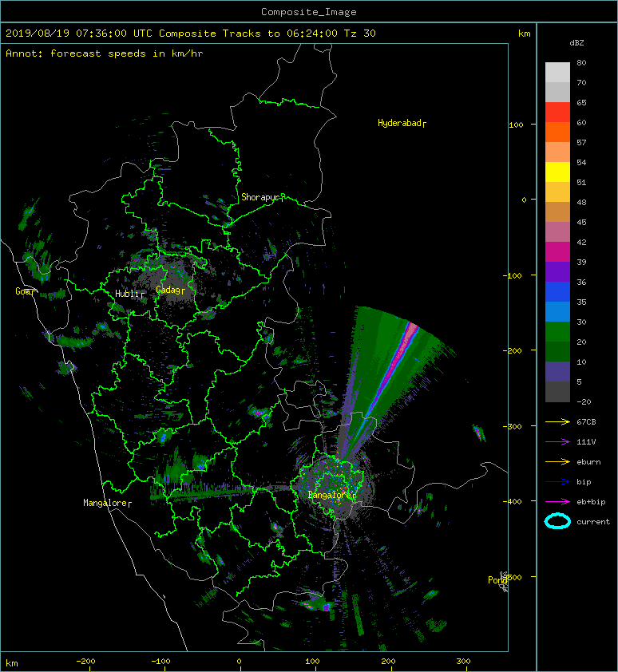Click the purple 111V arrow legend icon
Viewport: 618px width, 672px height.
(557, 442)
